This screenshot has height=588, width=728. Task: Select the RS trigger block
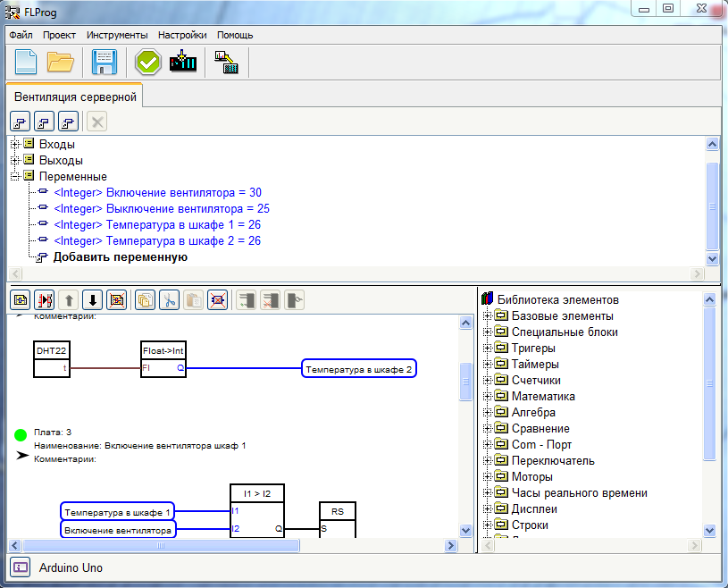click(x=338, y=520)
